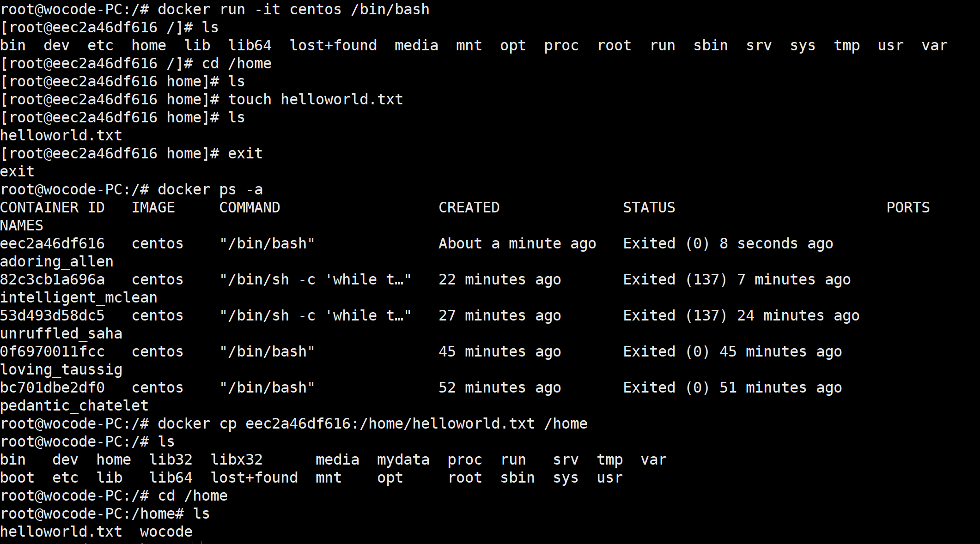Click container ID bc701dbe2df0

click(52, 388)
